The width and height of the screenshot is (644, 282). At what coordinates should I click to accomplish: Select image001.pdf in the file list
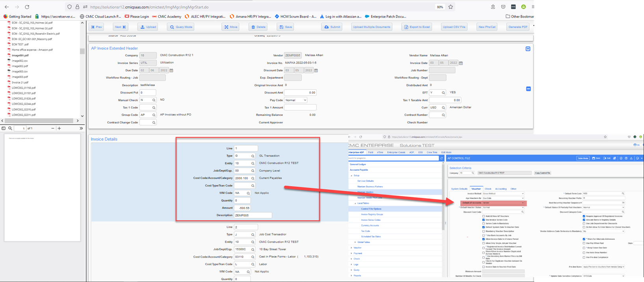point(20,55)
